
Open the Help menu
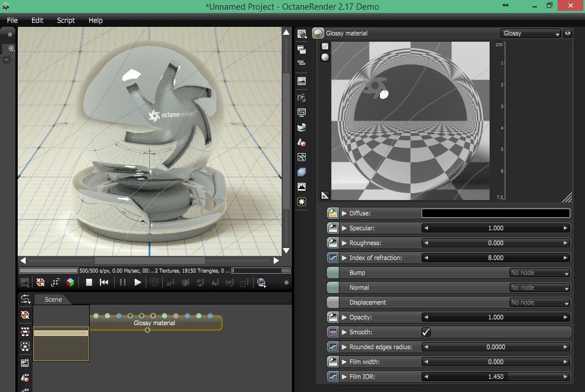tap(95, 20)
